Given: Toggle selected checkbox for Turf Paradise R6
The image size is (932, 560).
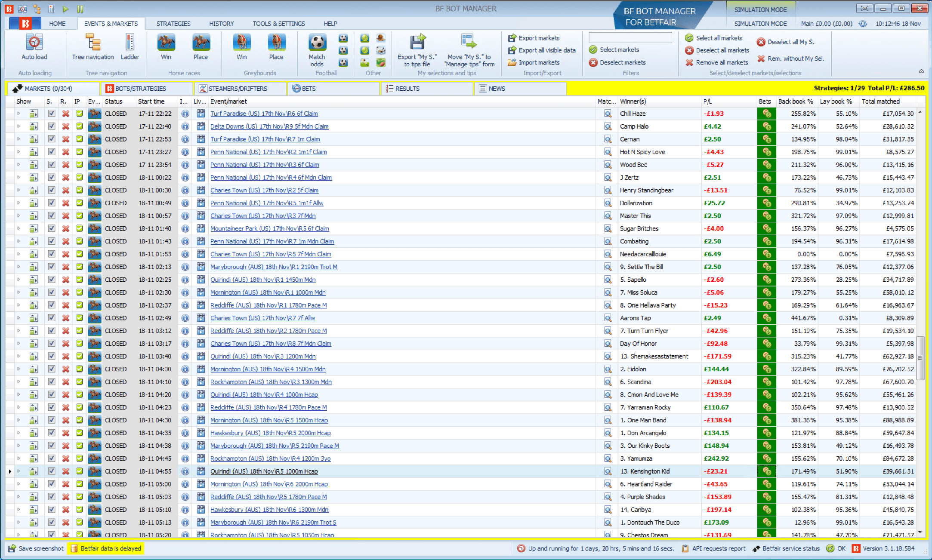Looking at the screenshot, I should pos(51,114).
